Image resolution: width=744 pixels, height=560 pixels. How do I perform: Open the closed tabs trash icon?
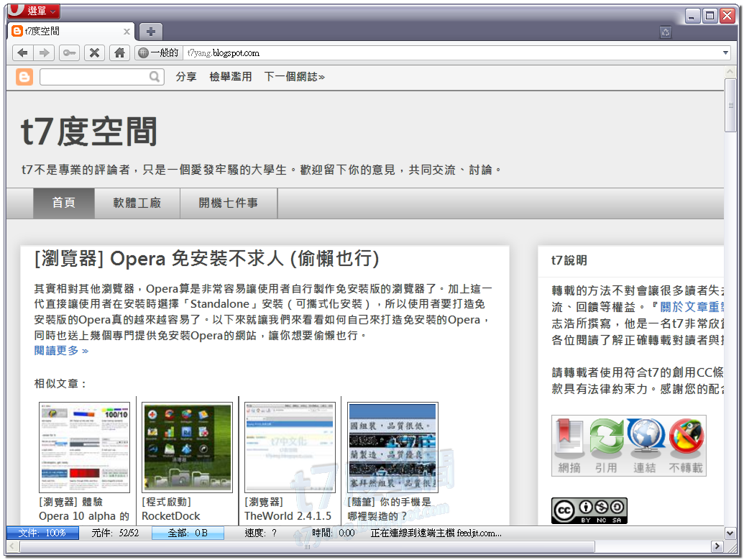tap(666, 32)
